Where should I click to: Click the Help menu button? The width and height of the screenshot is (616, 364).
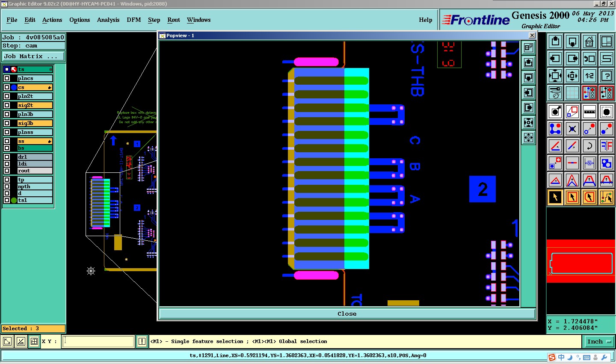(x=426, y=20)
